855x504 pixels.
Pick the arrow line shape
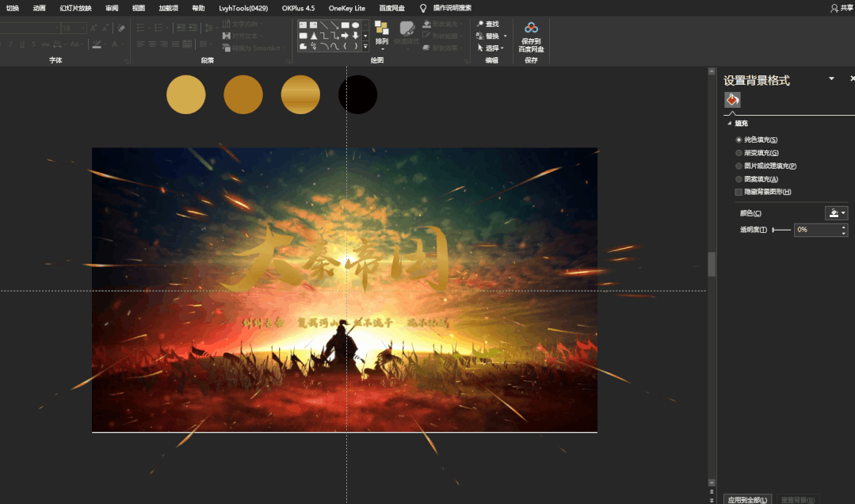(x=335, y=25)
